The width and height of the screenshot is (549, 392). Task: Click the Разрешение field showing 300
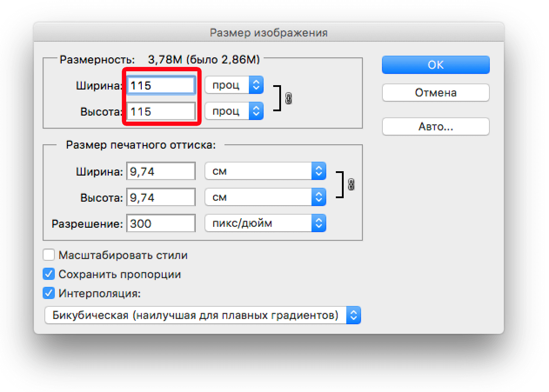click(161, 224)
